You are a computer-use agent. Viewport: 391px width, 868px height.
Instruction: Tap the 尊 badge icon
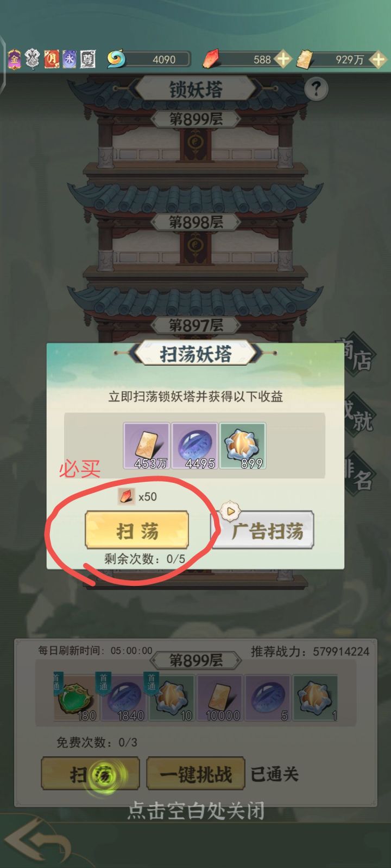coord(87,59)
